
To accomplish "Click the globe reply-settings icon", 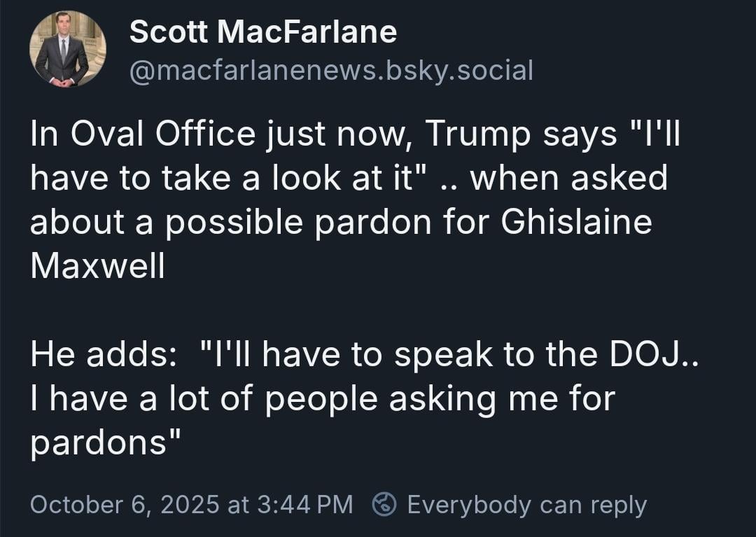I will [x=384, y=504].
